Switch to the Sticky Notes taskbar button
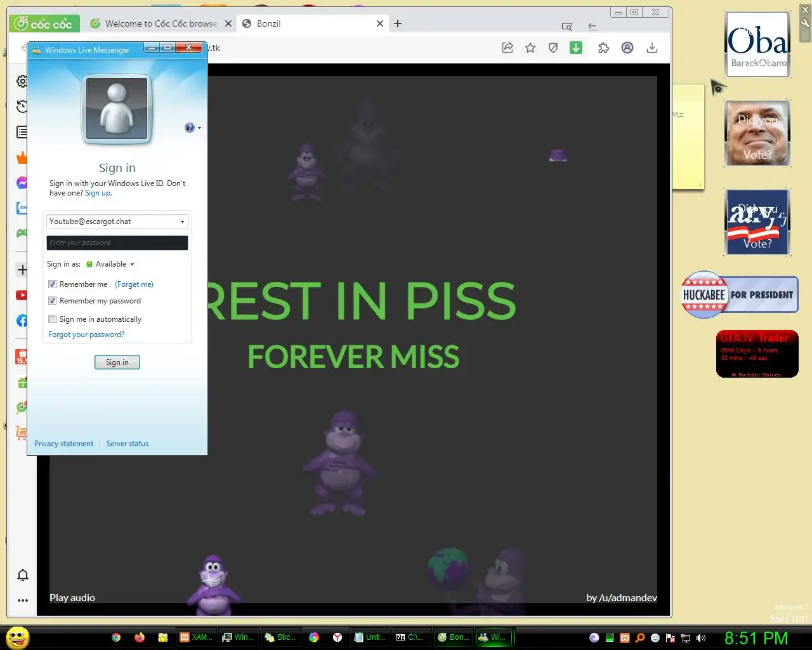Screen dimensions: 812x650 (x=280, y=637)
